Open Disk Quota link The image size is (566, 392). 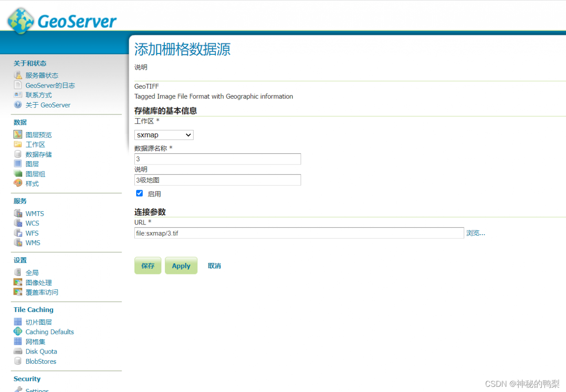tap(41, 351)
